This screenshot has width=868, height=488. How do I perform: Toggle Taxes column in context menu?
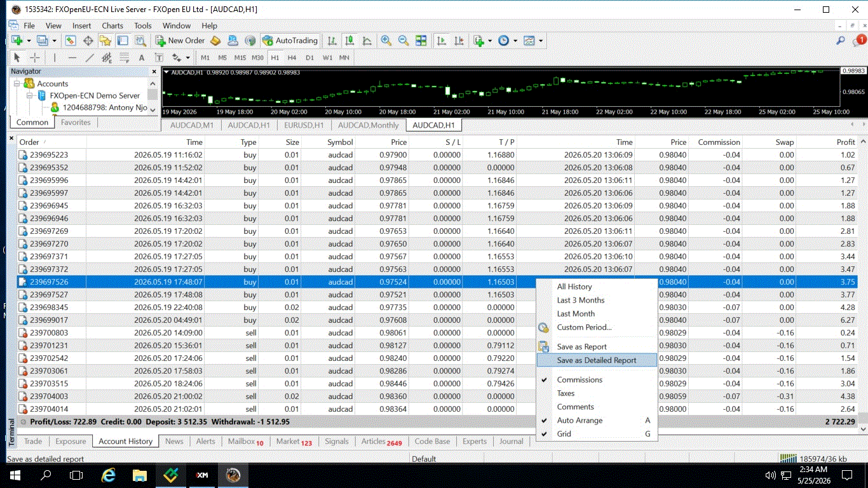click(566, 393)
